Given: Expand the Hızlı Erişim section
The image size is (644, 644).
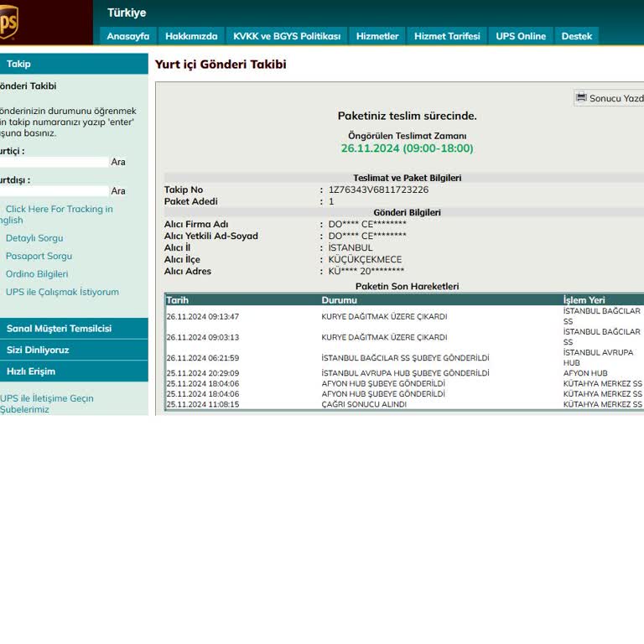Looking at the screenshot, I should pos(74,371).
